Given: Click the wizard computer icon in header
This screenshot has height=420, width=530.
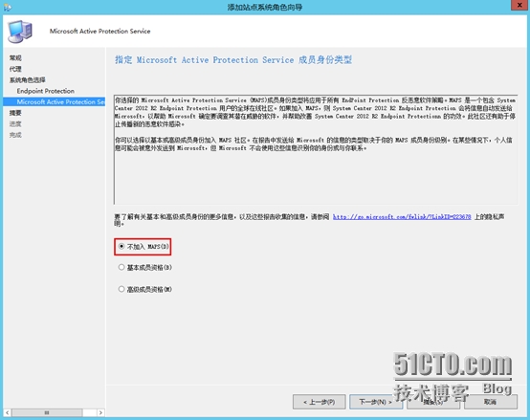Looking at the screenshot, I should tap(20, 32).
